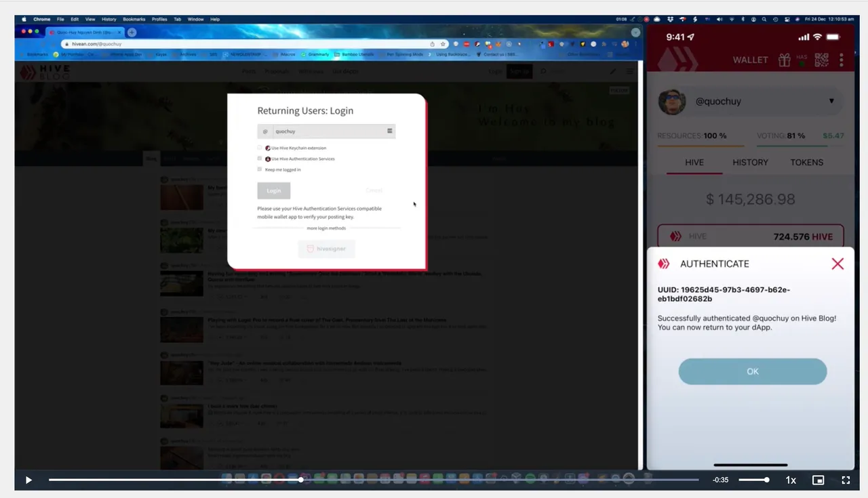Tap the HAS status indicator
Screen dimensions: 868x498
803,60
